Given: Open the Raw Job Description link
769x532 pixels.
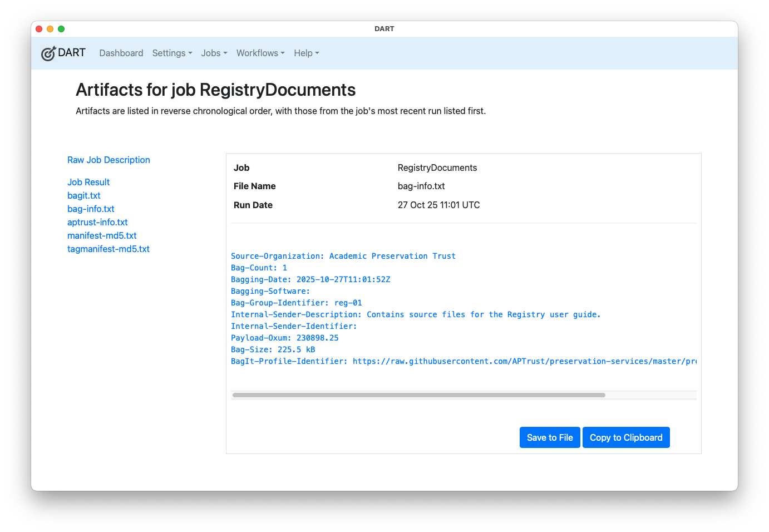Looking at the screenshot, I should tap(109, 160).
